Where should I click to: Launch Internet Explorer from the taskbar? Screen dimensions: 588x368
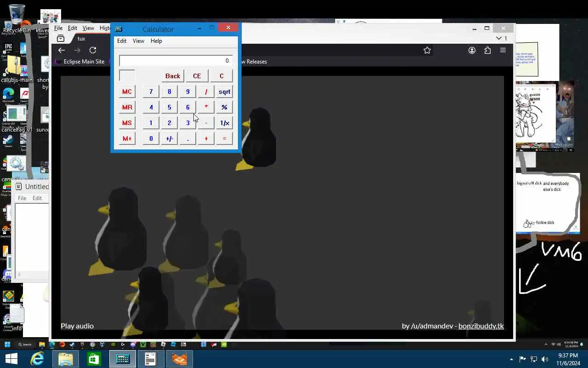tap(37, 359)
